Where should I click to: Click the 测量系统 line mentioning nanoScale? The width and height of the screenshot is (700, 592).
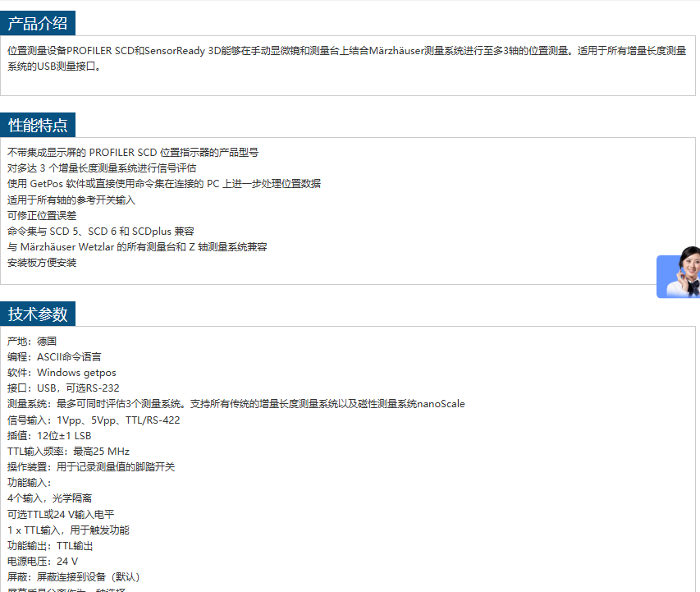pyautogui.click(x=236, y=404)
